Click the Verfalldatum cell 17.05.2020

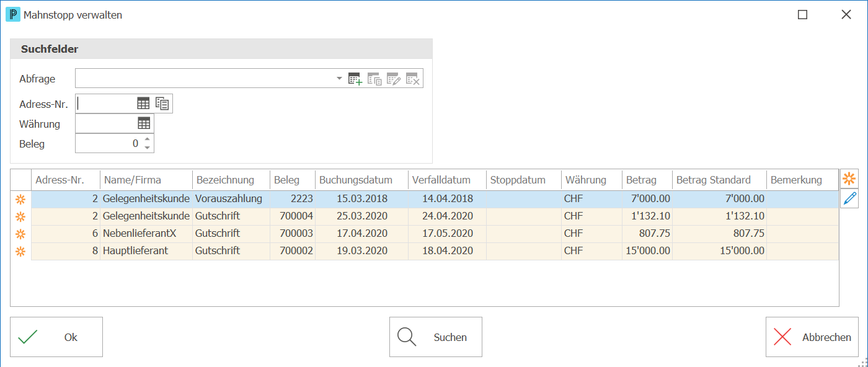(x=447, y=234)
